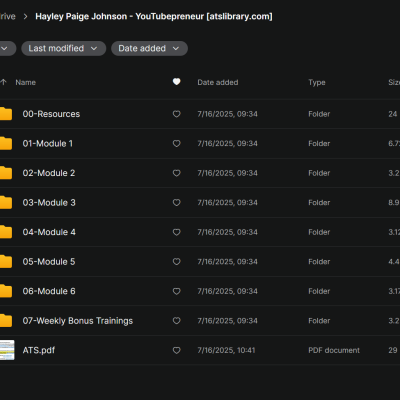This screenshot has height=400, width=400.
Task: Select the 00-Resources folder name
Action: (51, 114)
